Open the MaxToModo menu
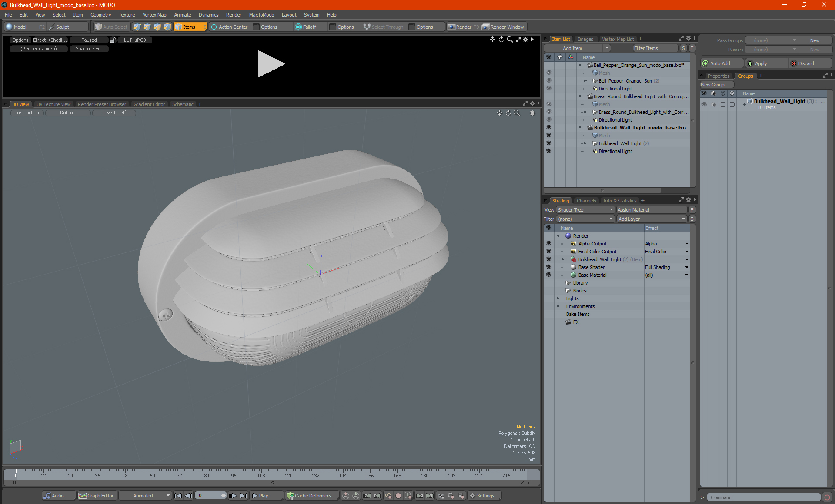The width and height of the screenshot is (835, 504). pos(261,15)
